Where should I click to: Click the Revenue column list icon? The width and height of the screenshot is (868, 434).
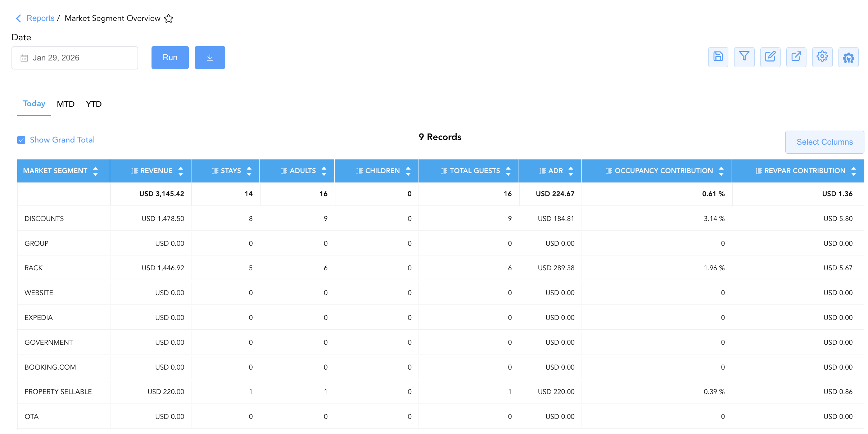(135, 171)
